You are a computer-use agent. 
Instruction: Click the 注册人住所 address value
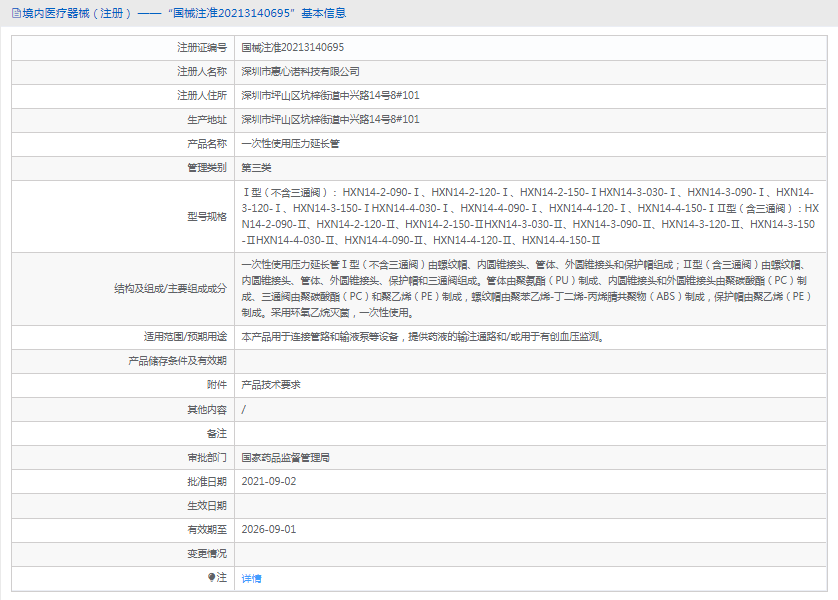330,96
